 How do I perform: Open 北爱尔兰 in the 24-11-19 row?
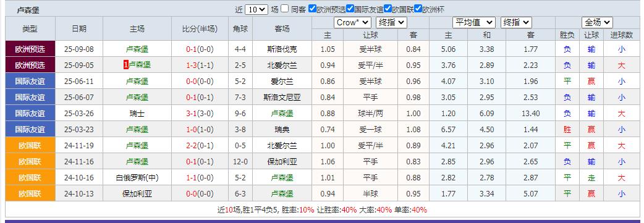(x=282, y=145)
